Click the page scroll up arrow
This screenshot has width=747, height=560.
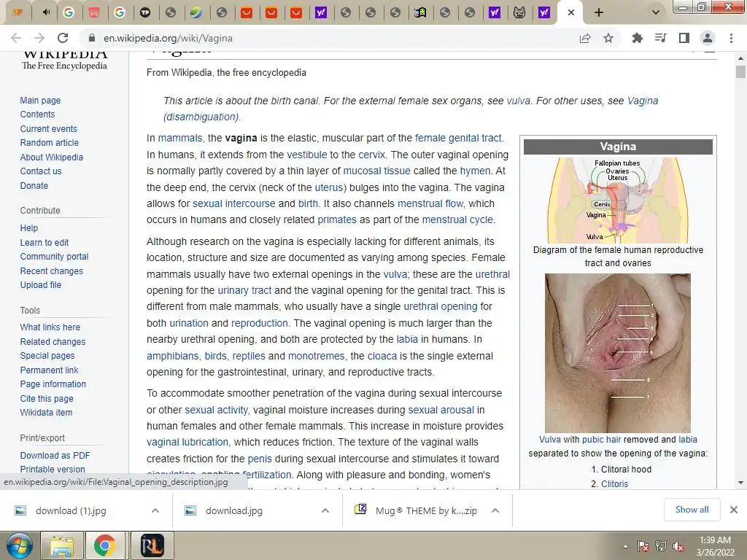click(740, 58)
